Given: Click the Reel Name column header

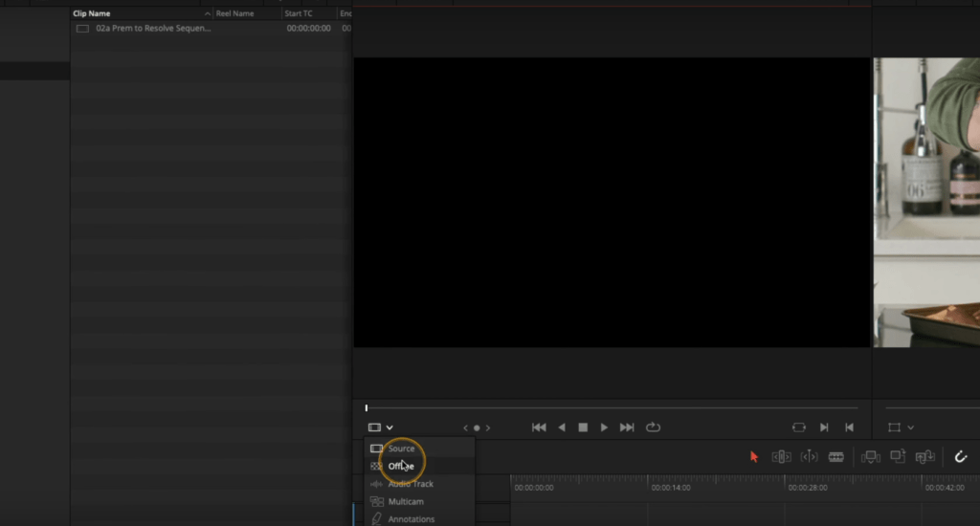Looking at the screenshot, I should coord(235,13).
